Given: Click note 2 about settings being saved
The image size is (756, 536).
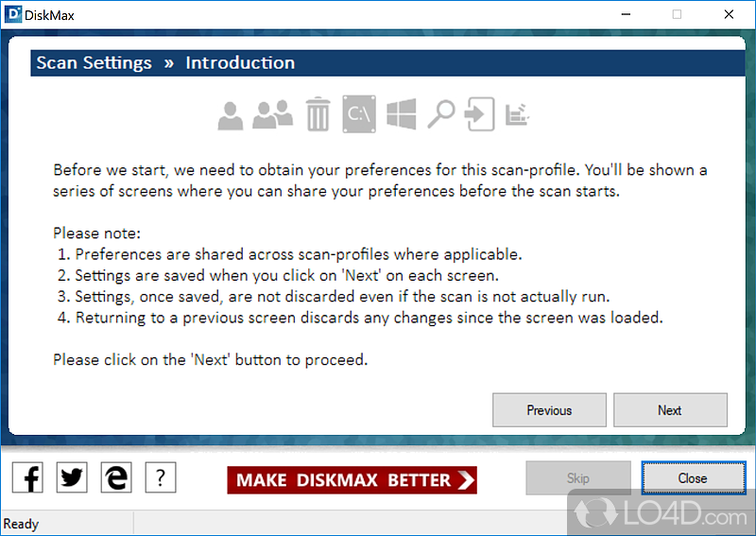Looking at the screenshot, I should coord(278,275).
